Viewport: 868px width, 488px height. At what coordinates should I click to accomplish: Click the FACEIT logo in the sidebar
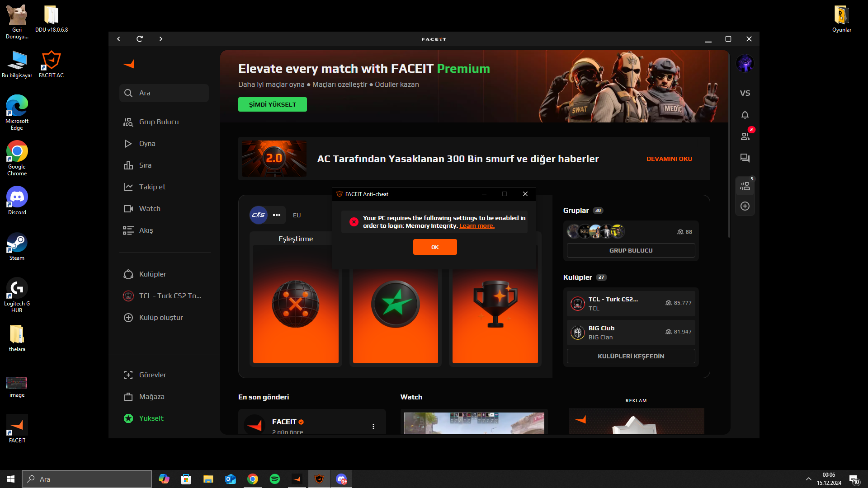tap(129, 64)
